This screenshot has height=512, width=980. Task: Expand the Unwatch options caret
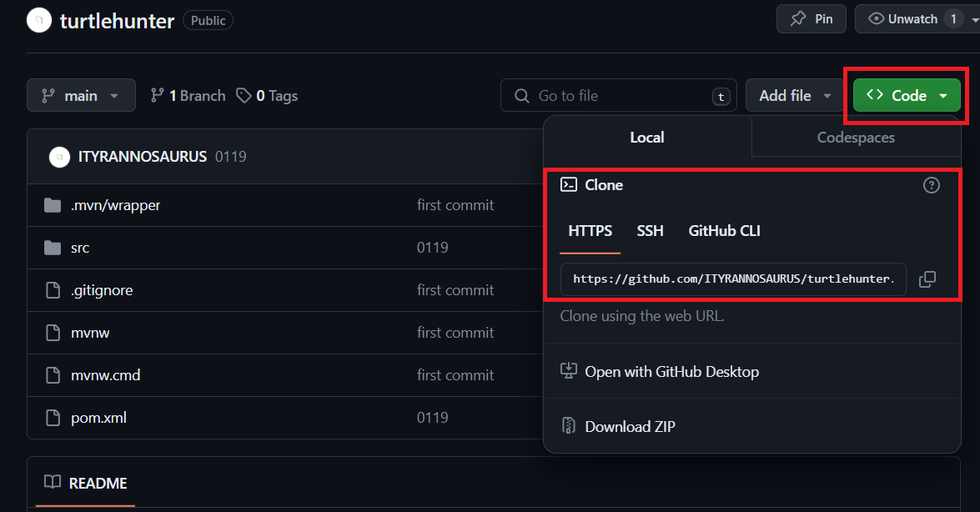tap(974, 19)
